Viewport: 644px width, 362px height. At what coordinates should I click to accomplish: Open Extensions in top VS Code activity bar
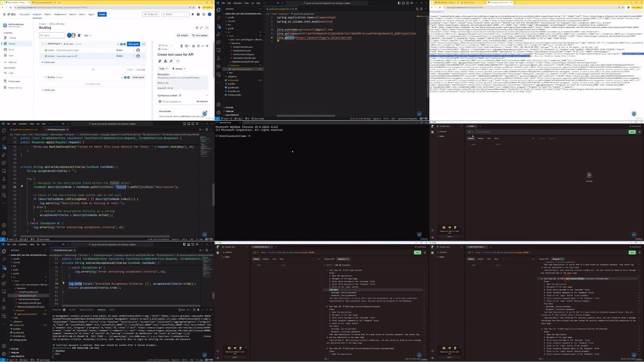pyautogui.click(x=219, y=42)
